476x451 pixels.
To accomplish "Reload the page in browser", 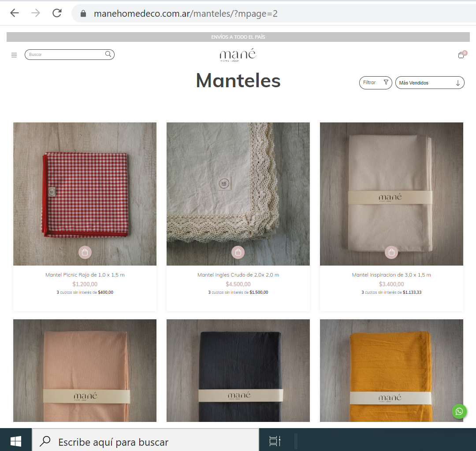I will pyautogui.click(x=57, y=13).
